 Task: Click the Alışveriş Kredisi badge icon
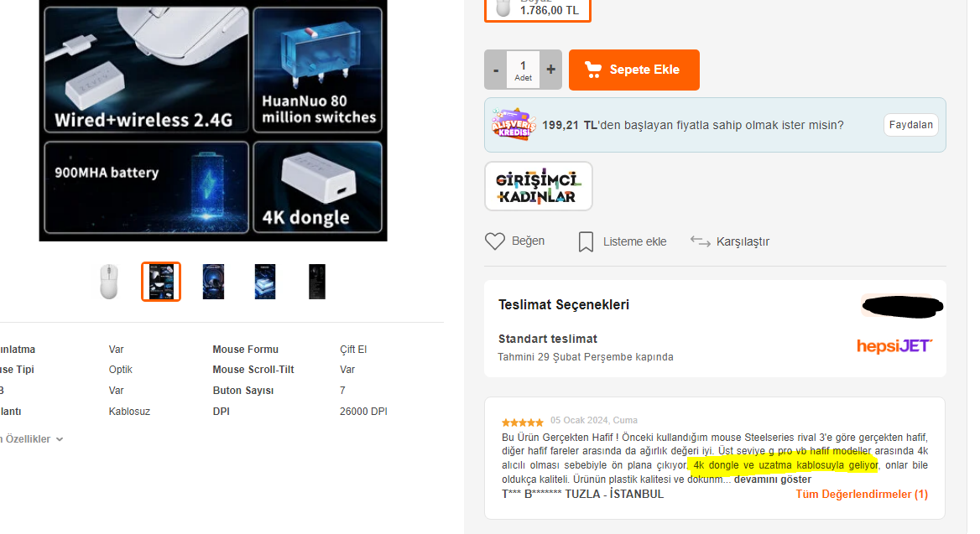click(x=513, y=124)
